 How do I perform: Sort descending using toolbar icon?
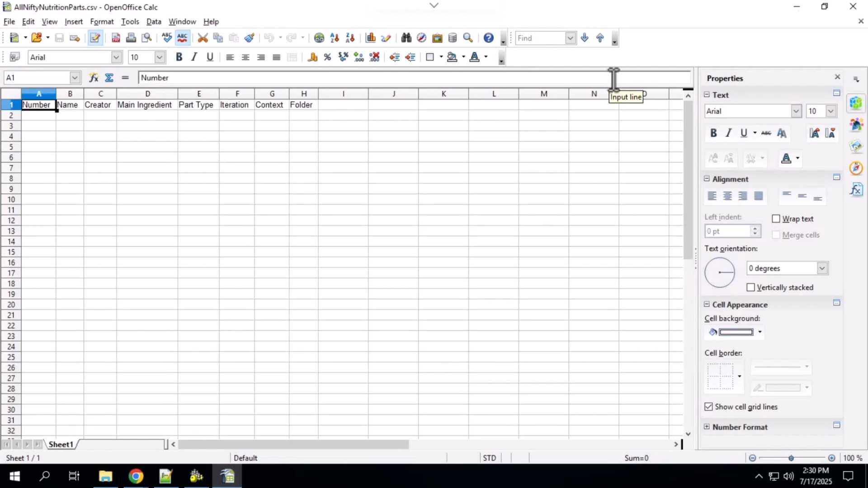coord(350,38)
